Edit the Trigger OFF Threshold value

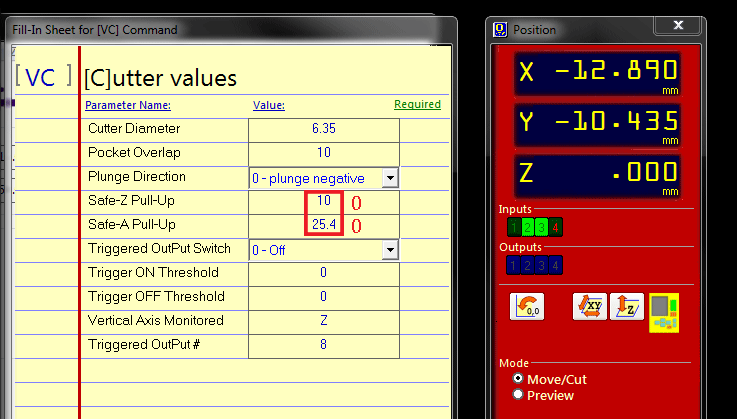click(324, 297)
